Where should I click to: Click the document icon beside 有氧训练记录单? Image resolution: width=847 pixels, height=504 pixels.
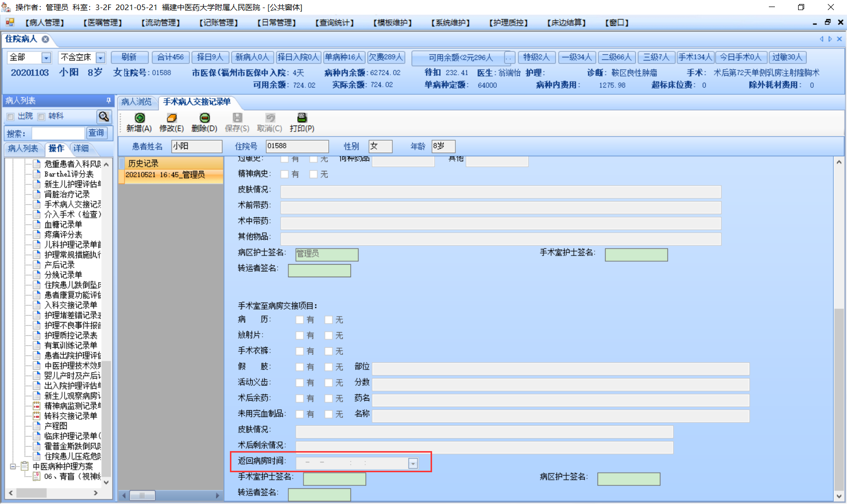click(36, 345)
